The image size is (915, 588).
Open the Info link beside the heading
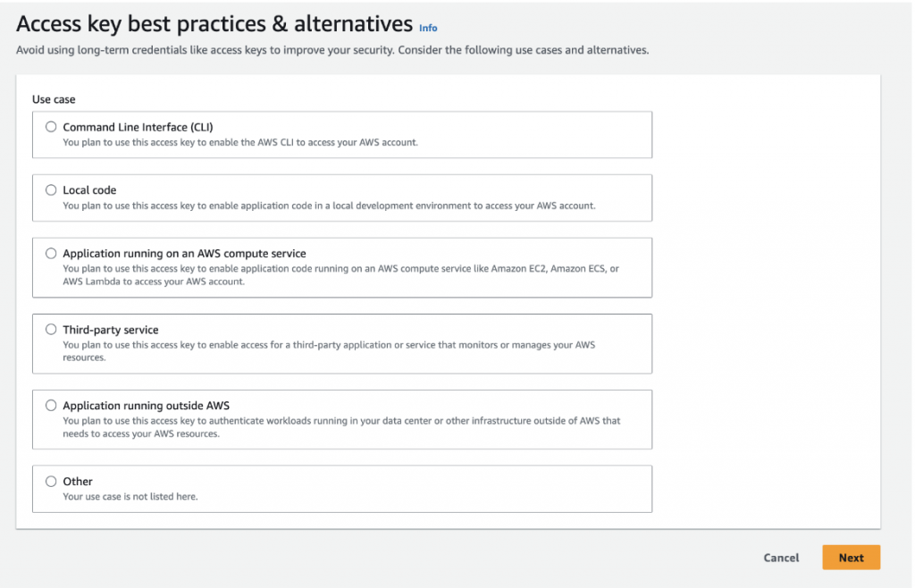pos(428,28)
